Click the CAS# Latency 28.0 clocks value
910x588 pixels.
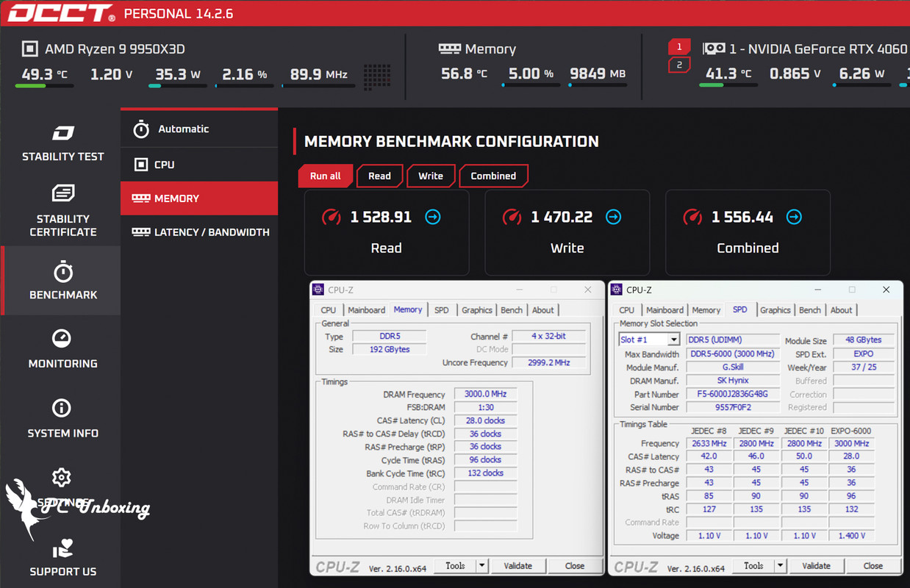(486, 420)
